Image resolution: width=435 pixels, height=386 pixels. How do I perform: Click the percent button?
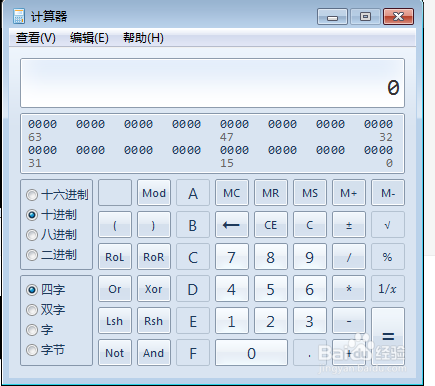tap(388, 257)
